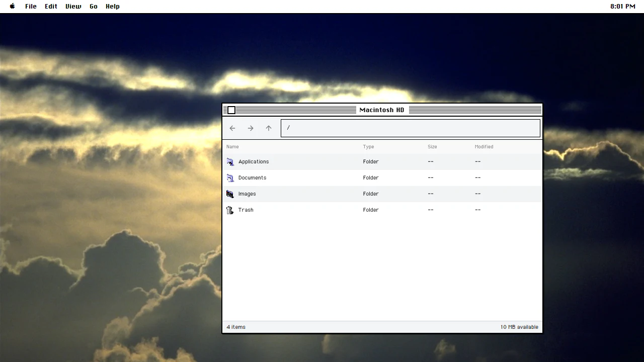Close the Macintosh HD window box

(x=231, y=110)
